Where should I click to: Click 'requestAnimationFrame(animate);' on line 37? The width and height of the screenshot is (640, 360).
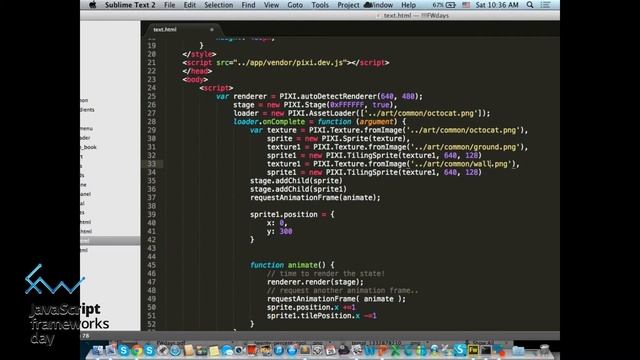pyautogui.click(x=315, y=198)
